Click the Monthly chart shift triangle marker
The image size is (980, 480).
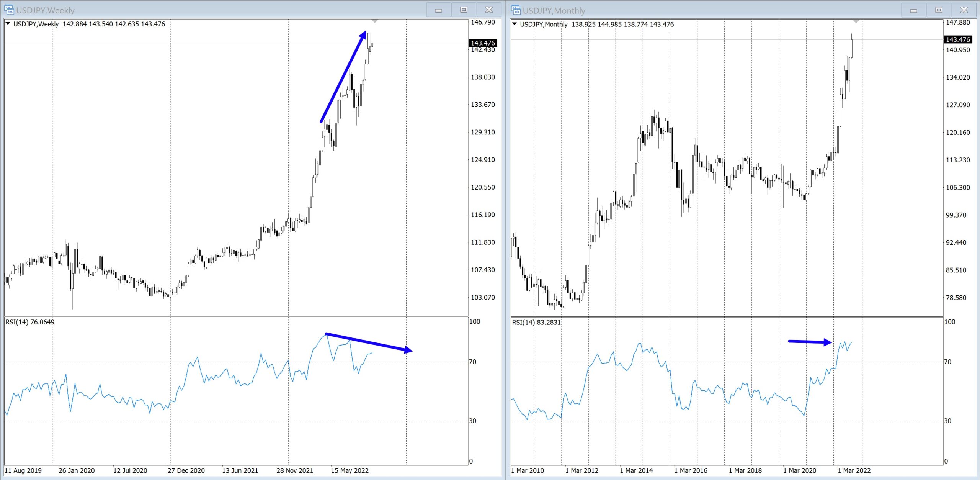pyautogui.click(x=856, y=21)
